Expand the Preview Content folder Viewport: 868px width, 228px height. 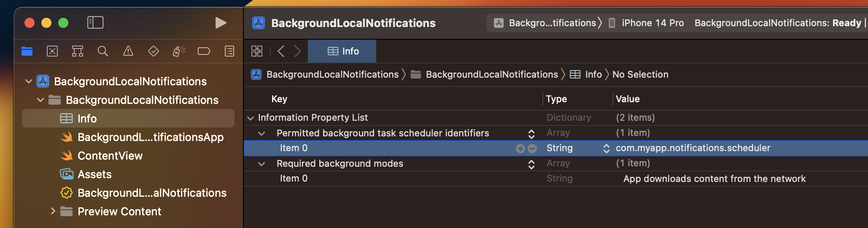53,211
